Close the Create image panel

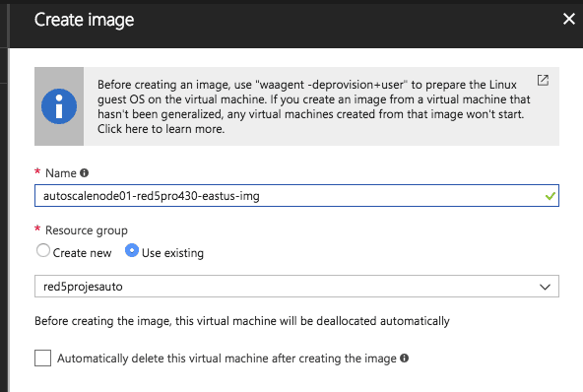tap(569, 19)
